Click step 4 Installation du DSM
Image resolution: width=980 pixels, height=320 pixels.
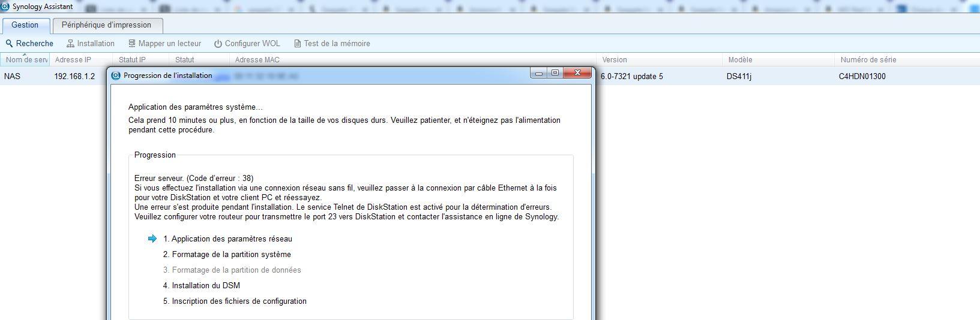pos(202,285)
